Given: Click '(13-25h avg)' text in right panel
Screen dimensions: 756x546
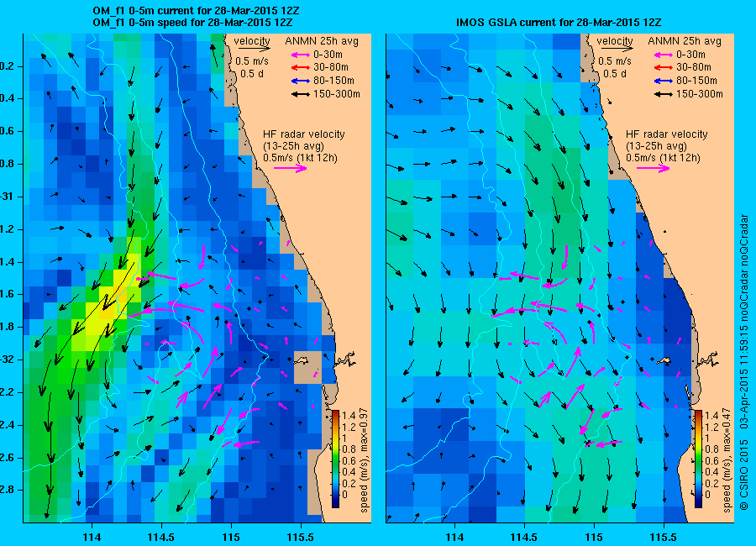Looking at the screenshot, I should point(657,146).
